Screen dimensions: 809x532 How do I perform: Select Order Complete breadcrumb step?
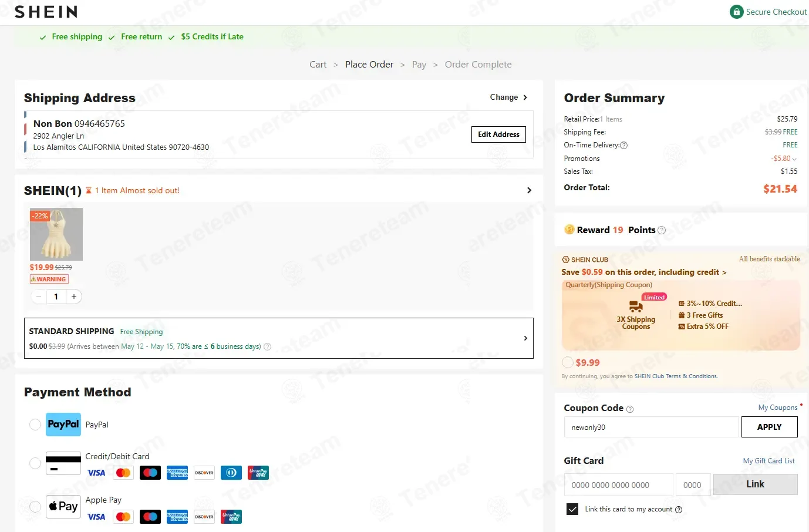coord(478,65)
